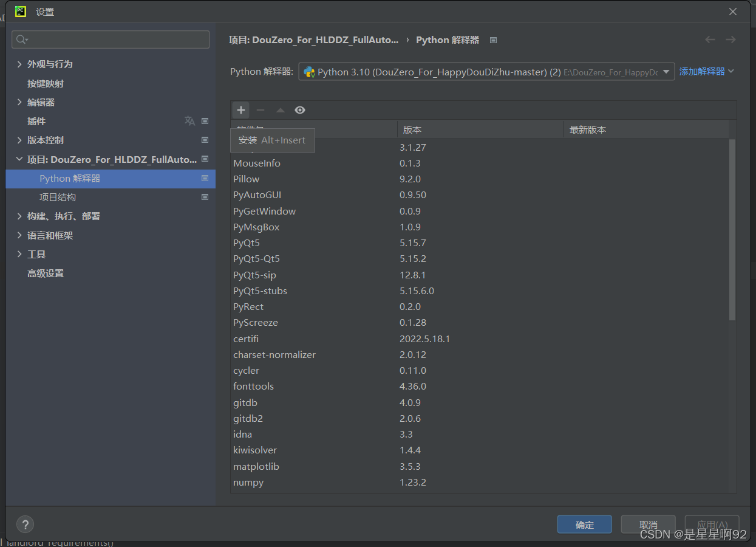Select the idna package row
Viewport: 756px width, 547px height.
480,434
